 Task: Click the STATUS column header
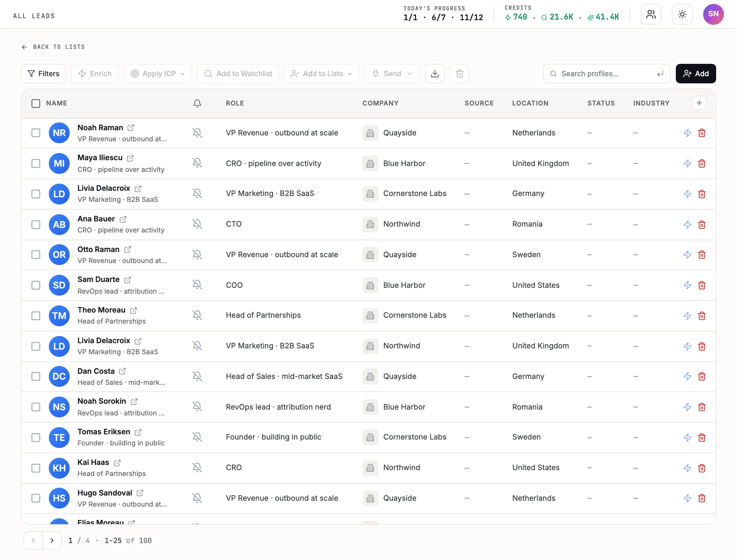tap(601, 103)
